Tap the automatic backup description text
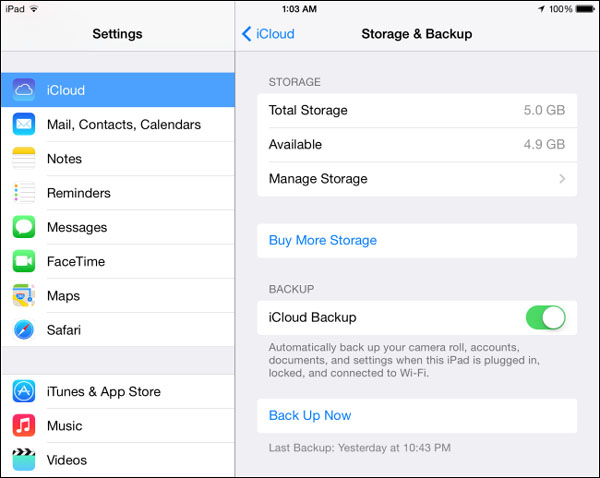This screenshot has width=600, height=478. click(x=404, y=360)
